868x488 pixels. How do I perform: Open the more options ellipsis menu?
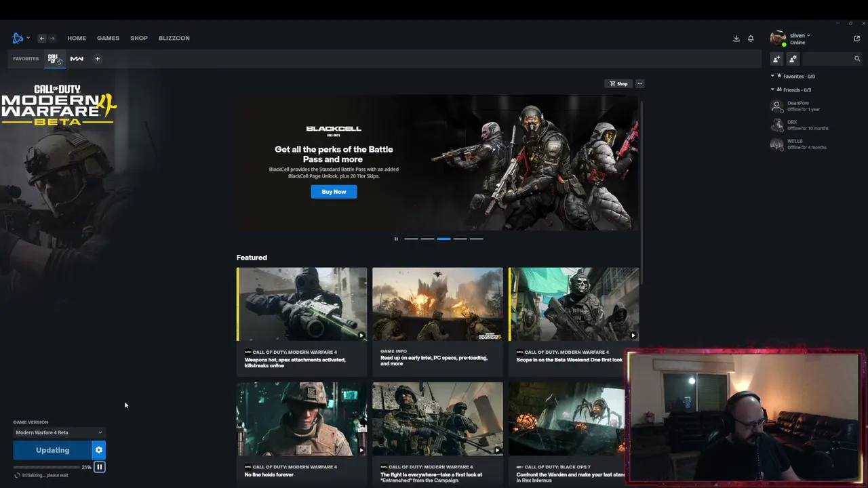639,83
